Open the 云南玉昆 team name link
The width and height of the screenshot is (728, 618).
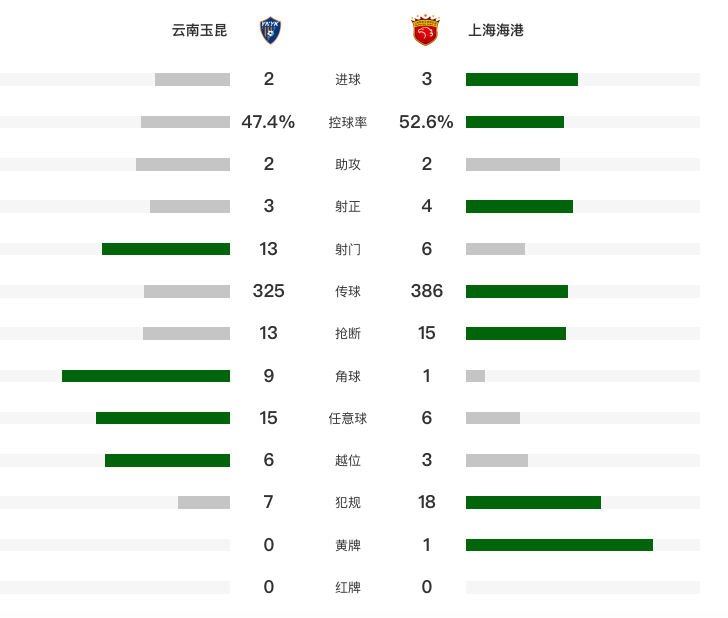pos(199,30)
